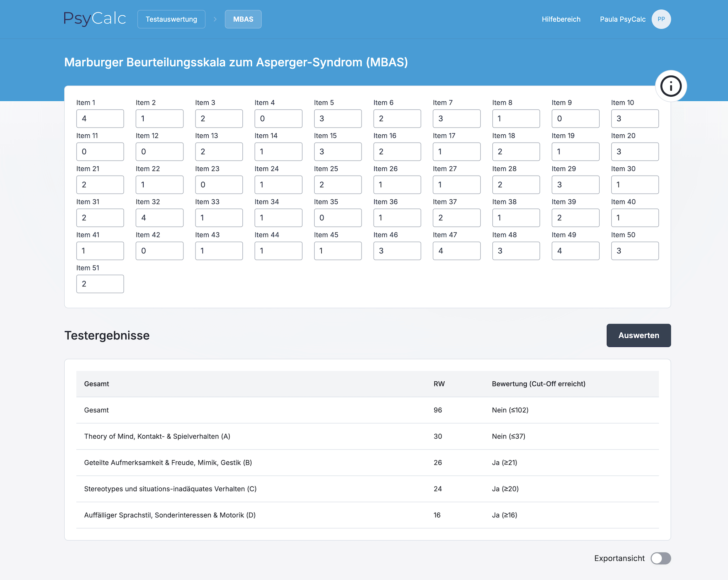Click the Item 32 input box
Image resolution: width=728 pixels, height=580 pixels.
pos(159,218)
